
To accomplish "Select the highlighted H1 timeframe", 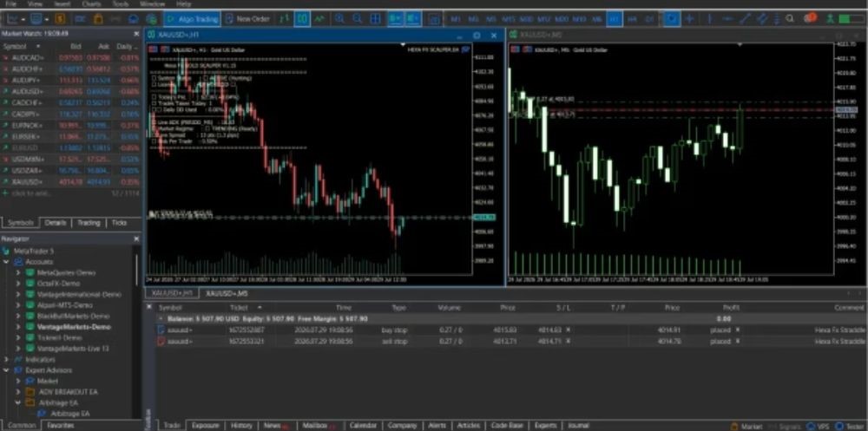I will pos(614,19).
